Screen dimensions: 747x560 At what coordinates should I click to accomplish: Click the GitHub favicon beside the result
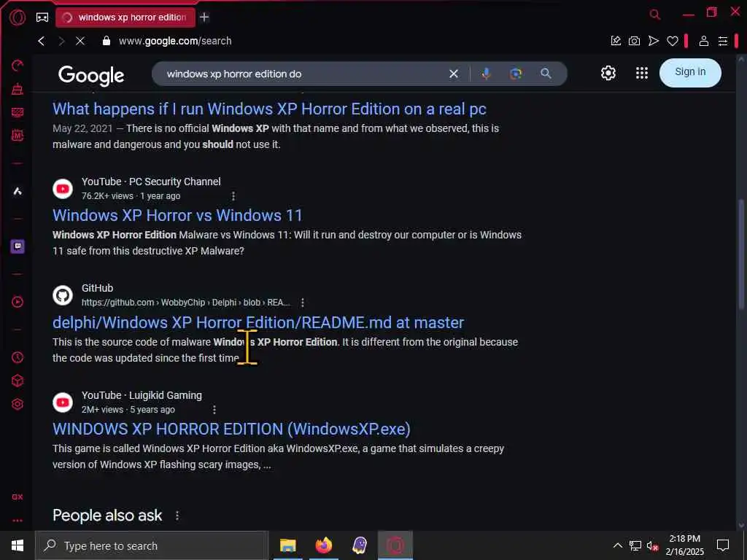tap(63, 295)
